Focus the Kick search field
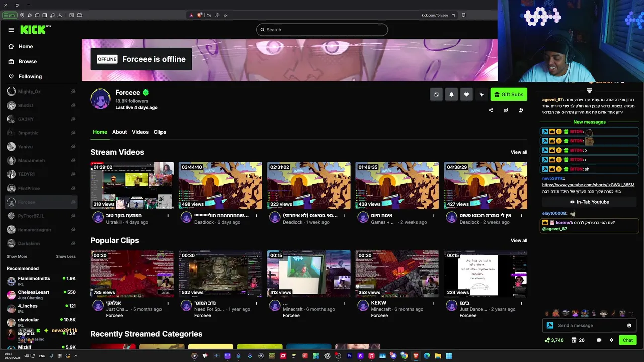Viewport: 644px width, 362px height. pyautogui.click(x=322, y=30)
